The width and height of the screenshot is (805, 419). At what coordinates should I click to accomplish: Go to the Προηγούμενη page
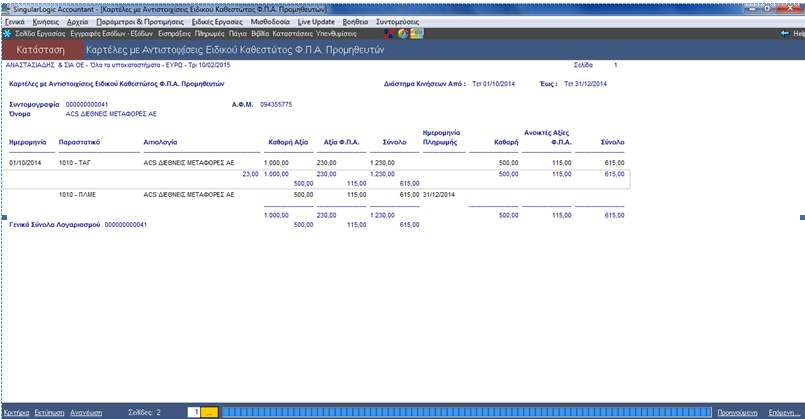pos(737,412)
